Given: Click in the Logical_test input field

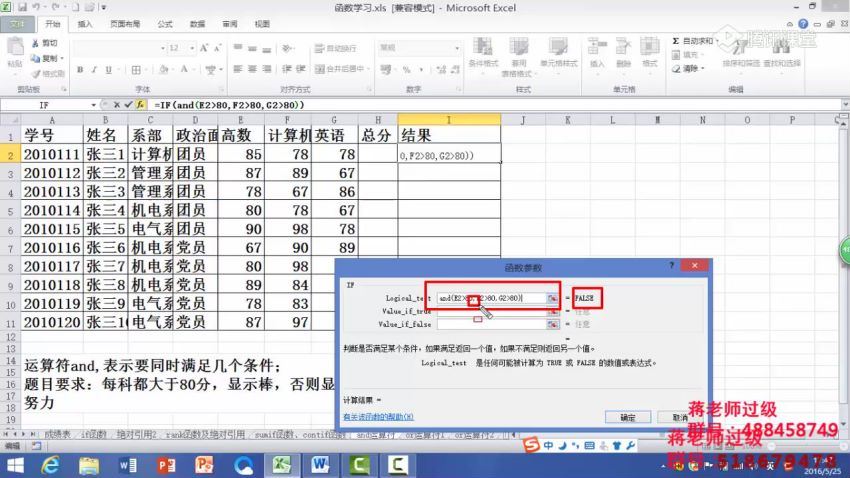Looking at the screenshot, I should pyautogui.click(x=491, y=298).
